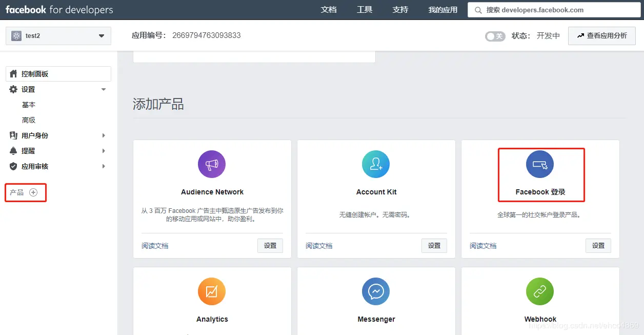Open the 文档 menu in top bar
644x335 pixels.
[x=329, y=9]
